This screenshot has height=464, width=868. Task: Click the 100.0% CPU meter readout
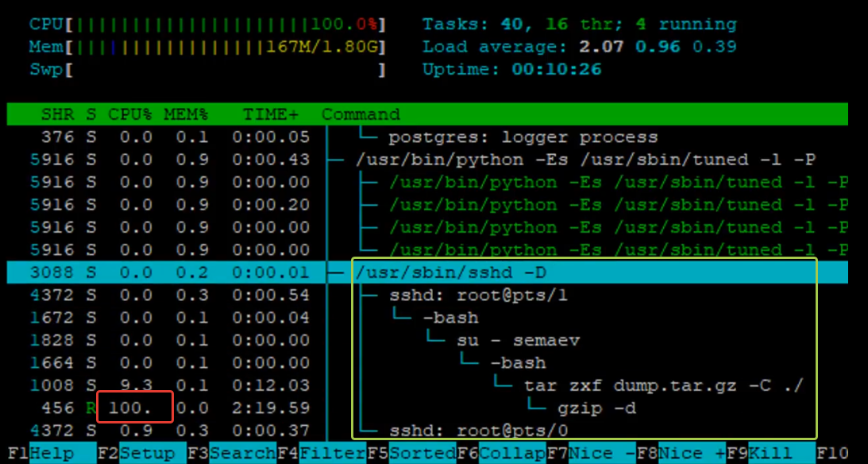(x=345, y=25)
